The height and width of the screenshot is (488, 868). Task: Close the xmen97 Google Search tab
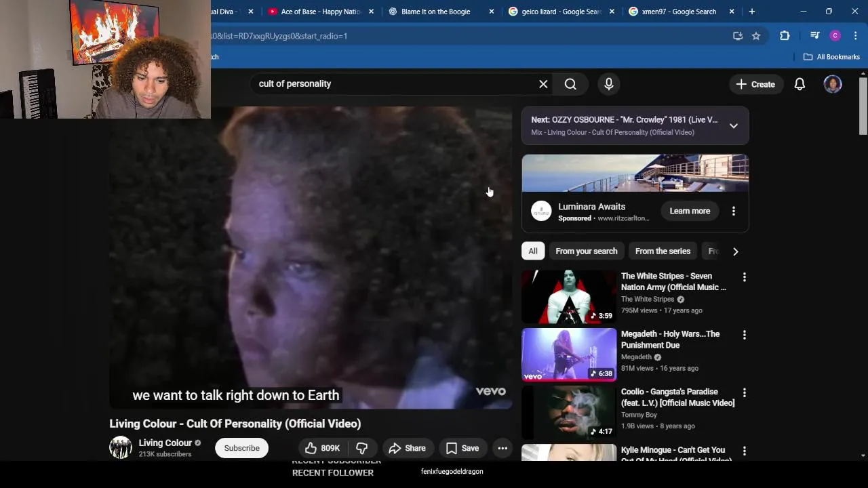732,12
